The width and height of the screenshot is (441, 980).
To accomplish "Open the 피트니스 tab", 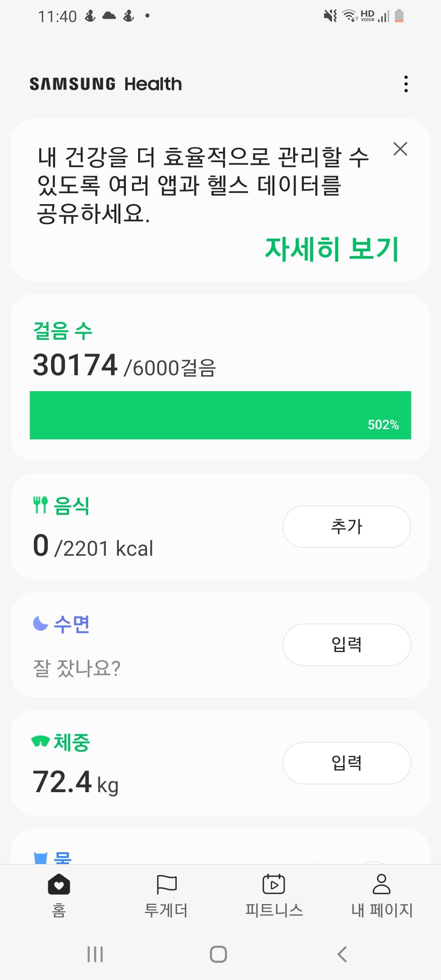I will coord(274,894).
